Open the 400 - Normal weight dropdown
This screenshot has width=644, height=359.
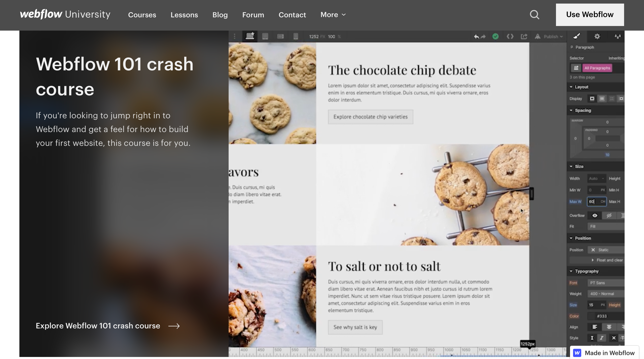click(606, 294)
